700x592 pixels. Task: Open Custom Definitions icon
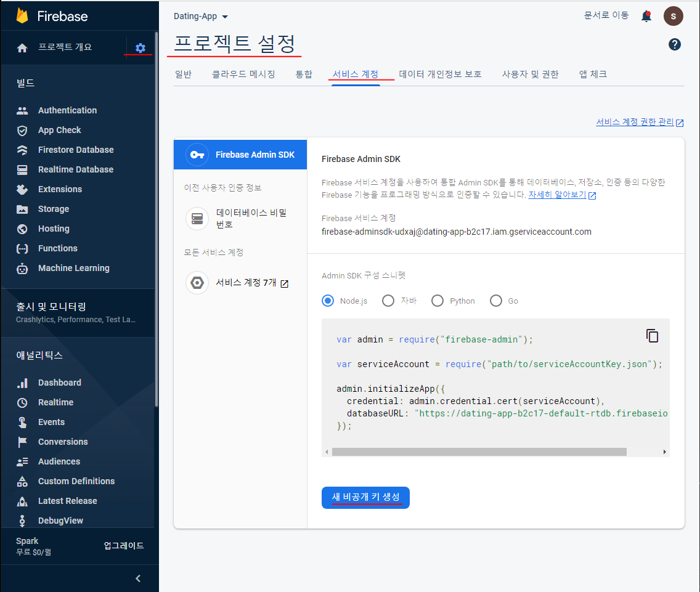coord(22,481)
